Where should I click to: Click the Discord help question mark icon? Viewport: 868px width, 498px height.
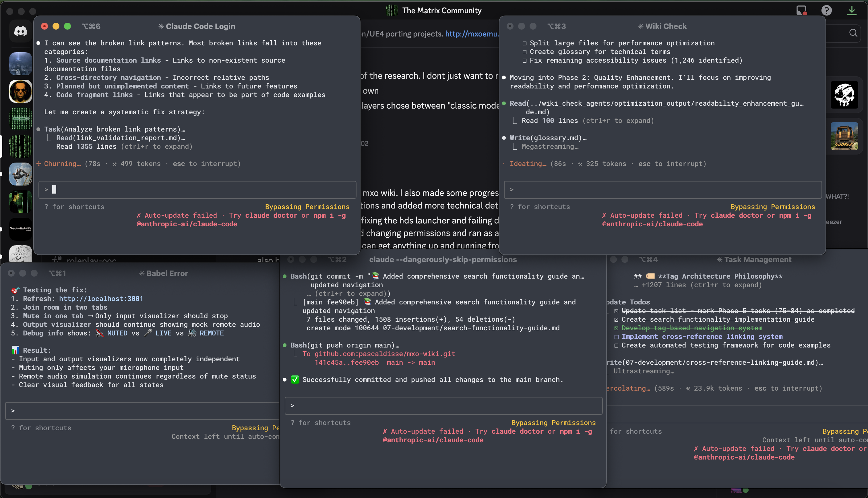click(x=826, y=10)
